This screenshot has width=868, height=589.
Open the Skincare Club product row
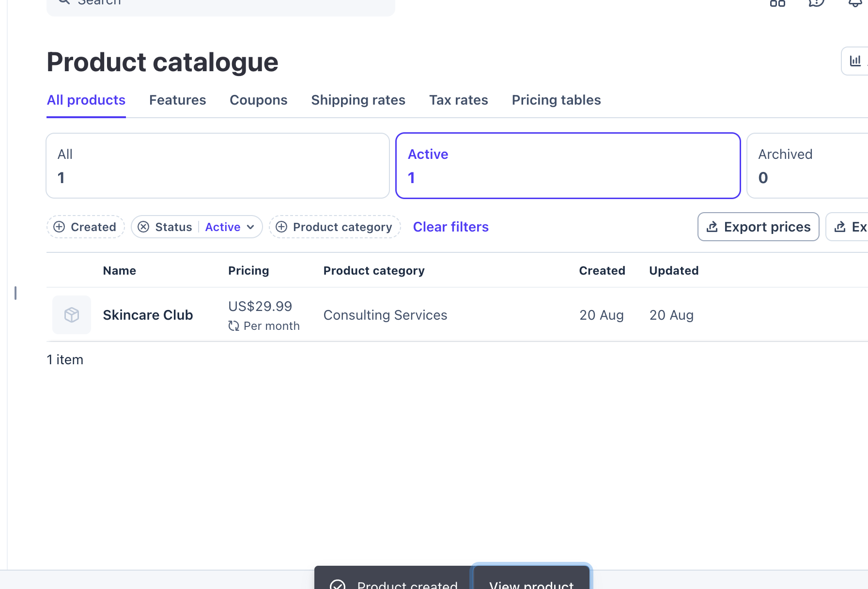(x=457, y=315)
